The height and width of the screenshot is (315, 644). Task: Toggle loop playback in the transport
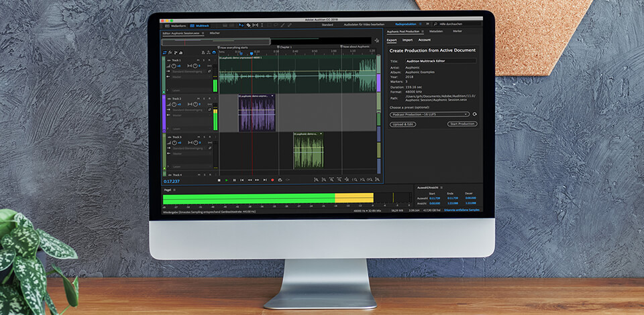click(x=280, y=180)
